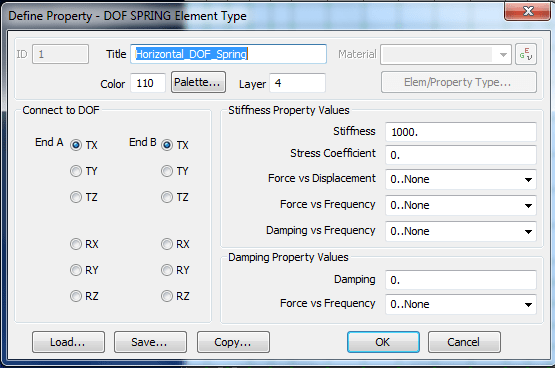Select End A RZ radio button
This screenshot has width=555, height=368.
pyautogui.click(x=76, y=296)
